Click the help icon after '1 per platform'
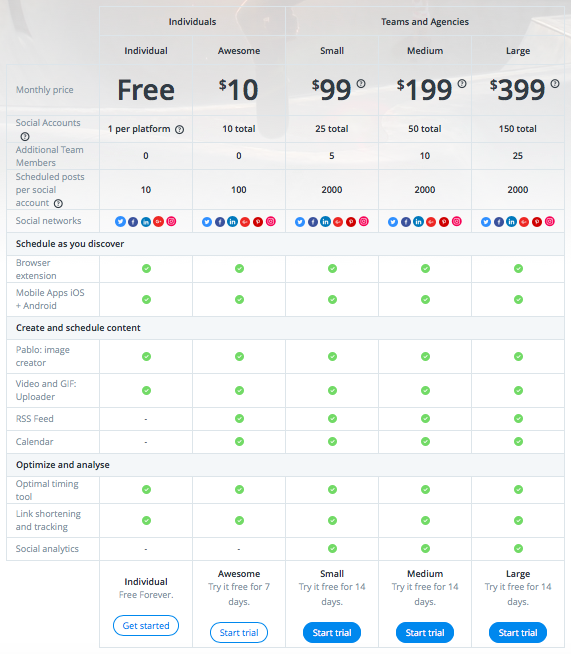This screenshot has height=654, width=571. click(x=179, y=130)
